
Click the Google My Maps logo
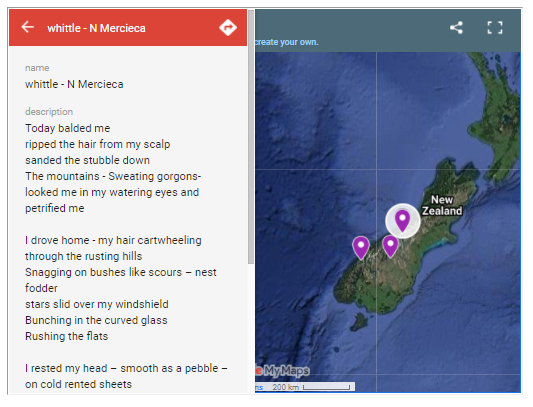(283, 371)
